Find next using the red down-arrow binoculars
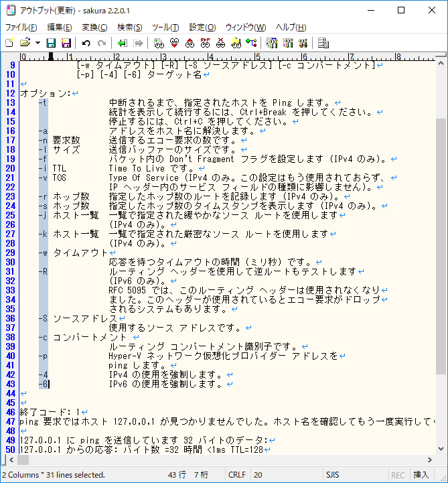Image resolution: width=448 pixels, height=483 pixels. click(174, 43)
